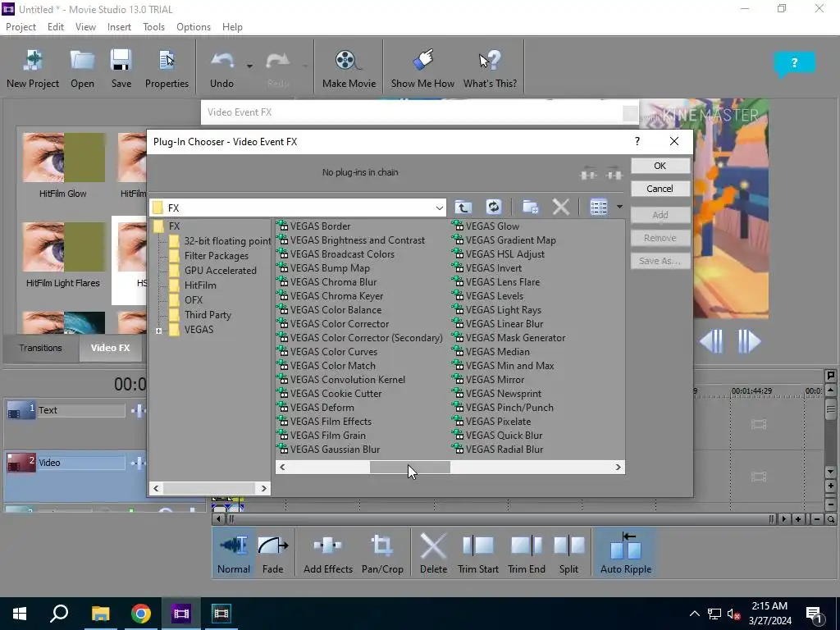The image size is (840, 630).
Task: Step to previous frame in preview
Action: coord(711,340)
